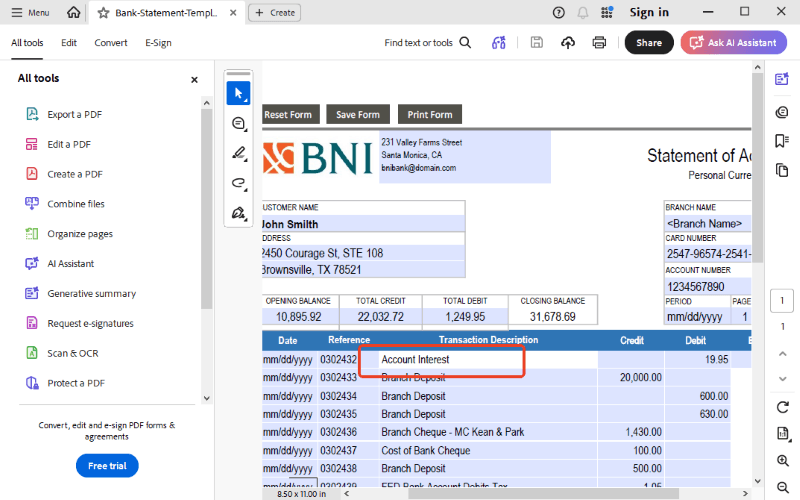This screenshot has height=500, width=800.
Task: Open Create a PDF tool
Action: [x=64, y=174]
